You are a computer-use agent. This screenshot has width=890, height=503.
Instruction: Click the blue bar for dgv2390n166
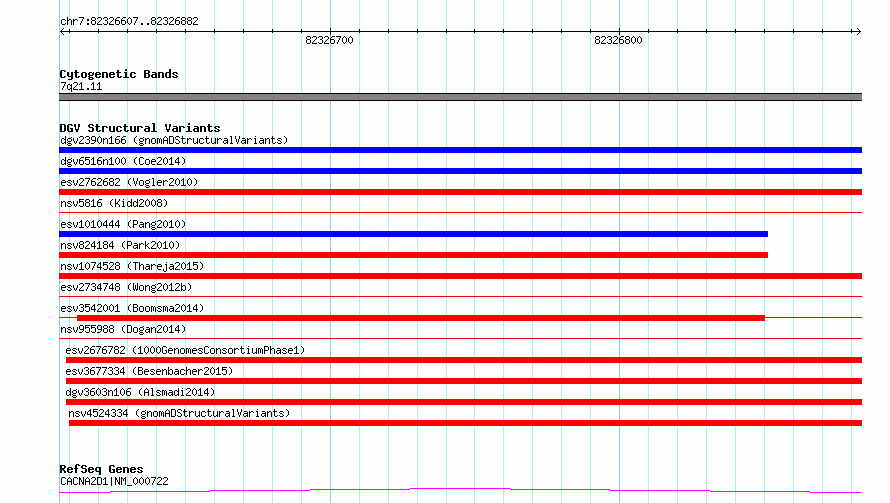(460, 150)
